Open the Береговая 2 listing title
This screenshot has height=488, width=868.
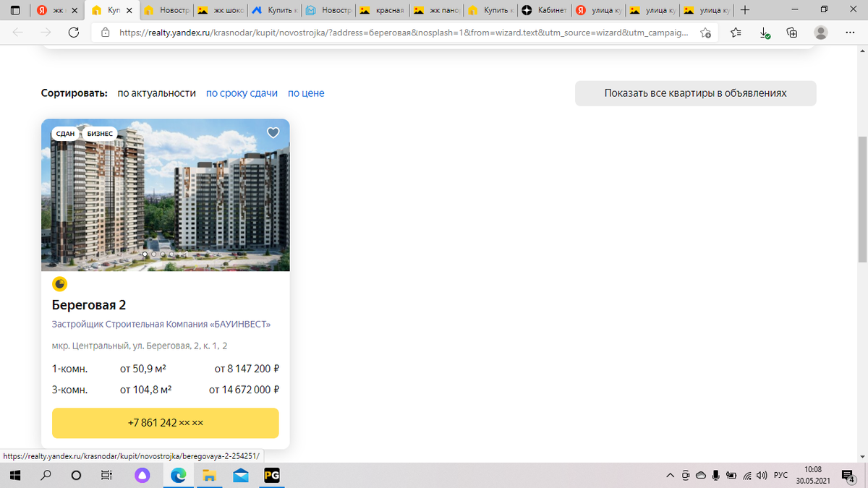click(x=89, y=305)
